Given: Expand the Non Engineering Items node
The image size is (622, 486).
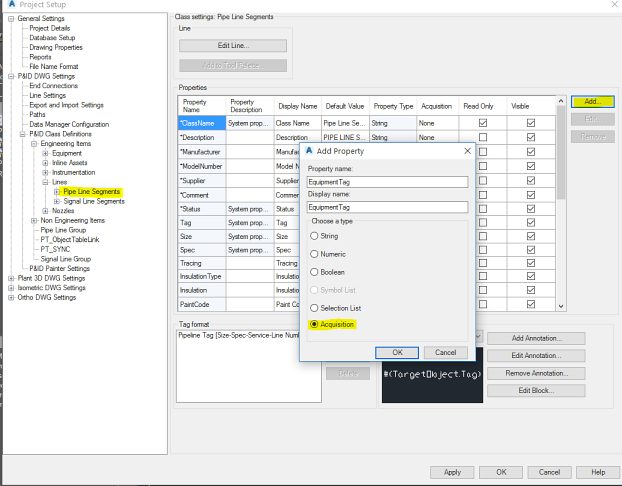Looking at the screenshot, I should pos(34,221).
